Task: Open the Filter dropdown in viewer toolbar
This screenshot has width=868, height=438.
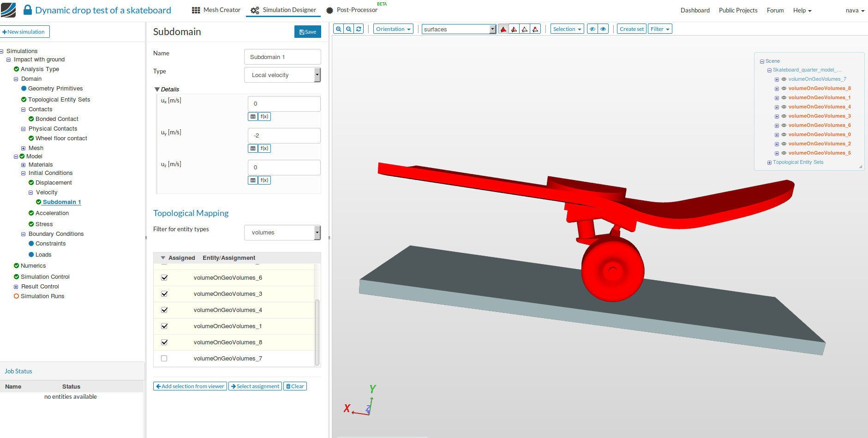Action: coord(660,29)
